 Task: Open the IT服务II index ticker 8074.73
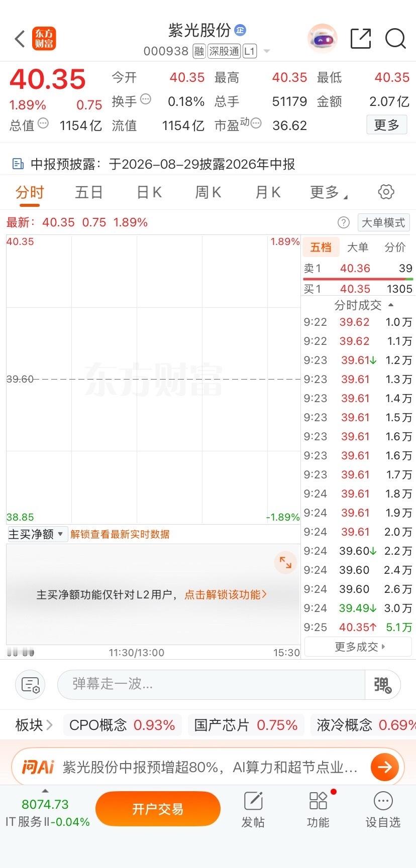(47, 813)
